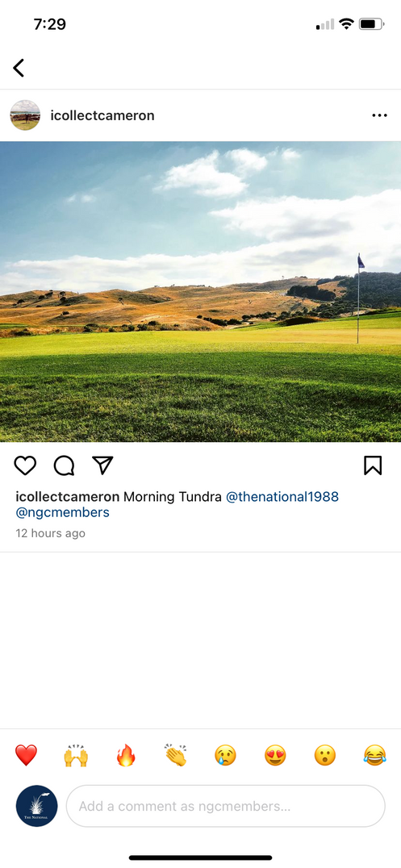Insert surprised face emoji reaction

tap(325, 755)
